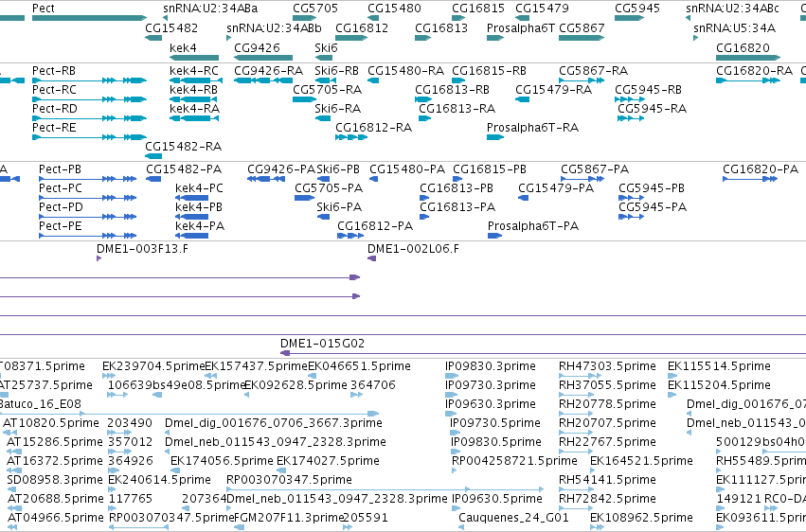Select the EK239704.5prime EST label
Screen dimensions: 806x532
[x=153, y=366]
